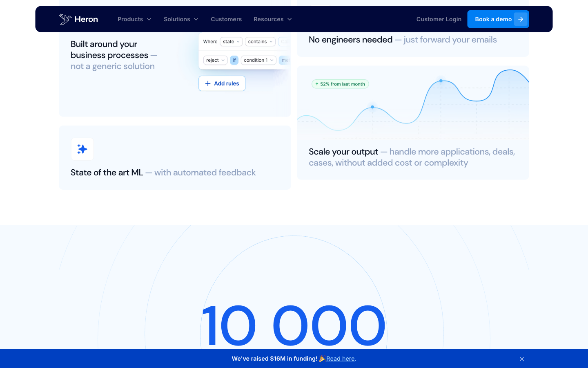Image resolution: width=588 pixels, height=368 pixels.
Task: Click the blue 'if' tag
Action: tap(234, 60)
